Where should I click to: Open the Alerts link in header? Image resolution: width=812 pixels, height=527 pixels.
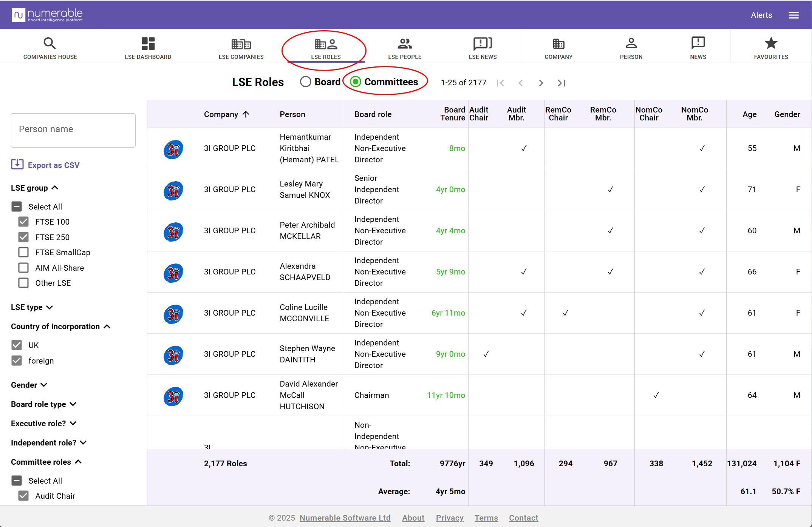coord(761,15)
